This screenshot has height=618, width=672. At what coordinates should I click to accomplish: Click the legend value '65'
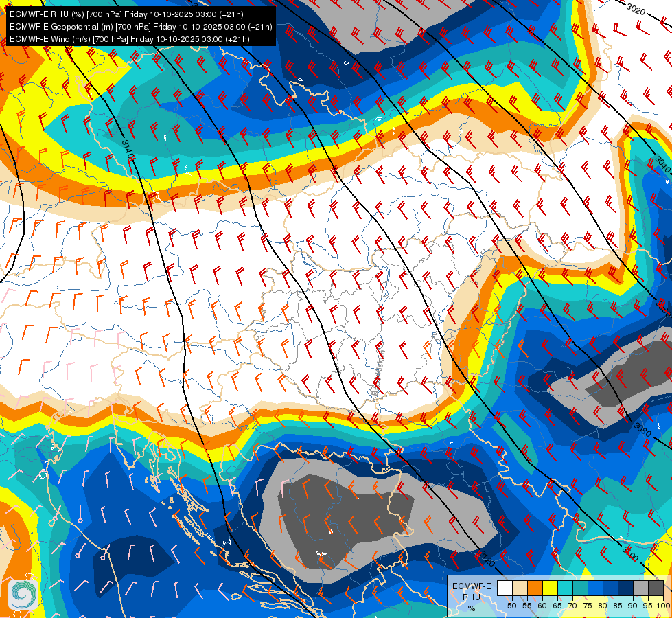(x=557, y=606)
